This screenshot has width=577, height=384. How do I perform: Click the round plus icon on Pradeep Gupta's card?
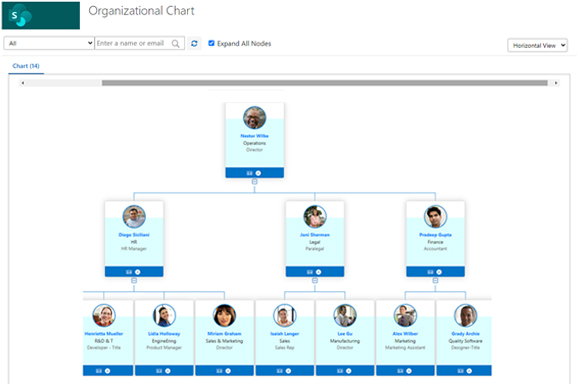coord(439,272)
